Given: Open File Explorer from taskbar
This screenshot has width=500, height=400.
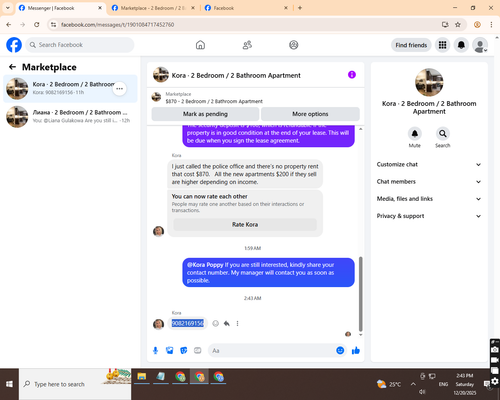Looking at the screenshot, I should tap(142, 377).
